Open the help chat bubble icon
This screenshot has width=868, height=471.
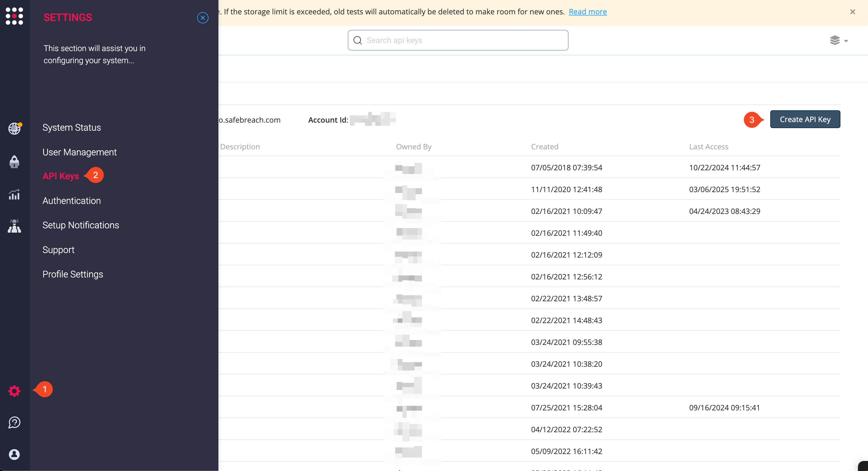14,422
